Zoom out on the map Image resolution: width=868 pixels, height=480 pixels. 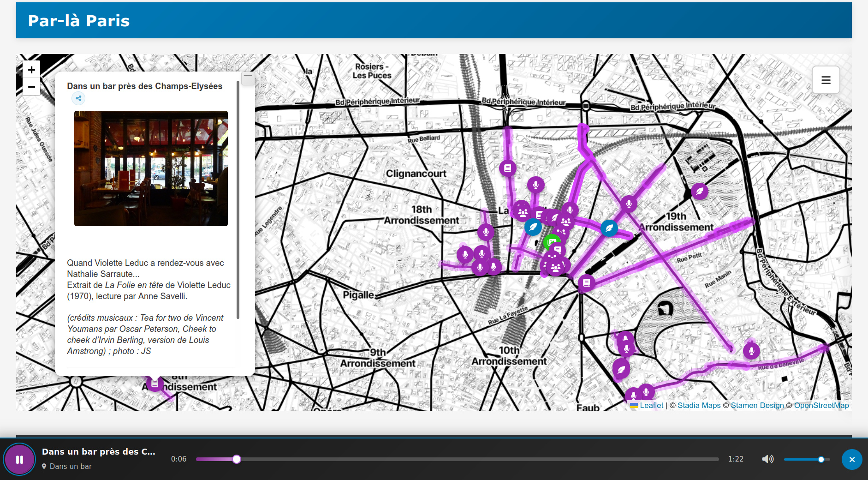(x=31, y=87)
